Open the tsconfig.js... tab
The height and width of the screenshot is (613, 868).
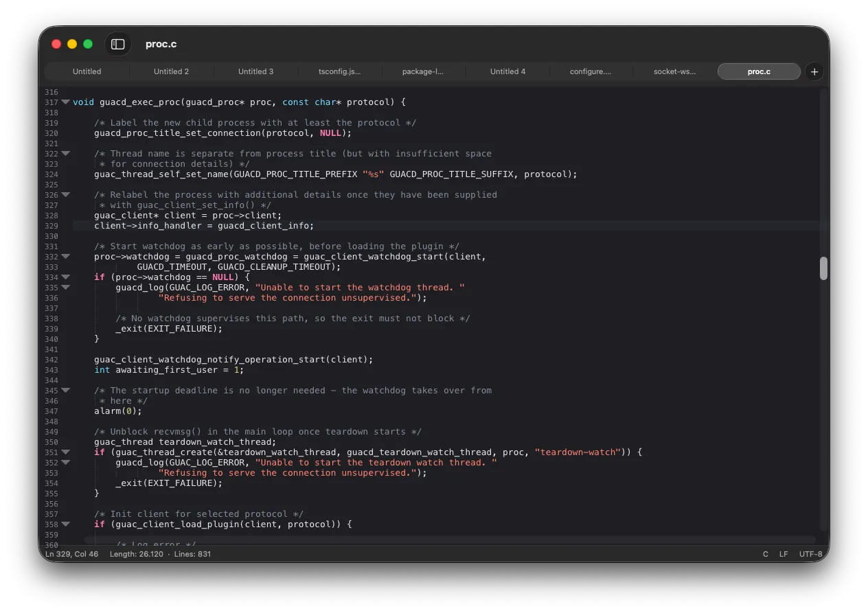tap(339, 71)
